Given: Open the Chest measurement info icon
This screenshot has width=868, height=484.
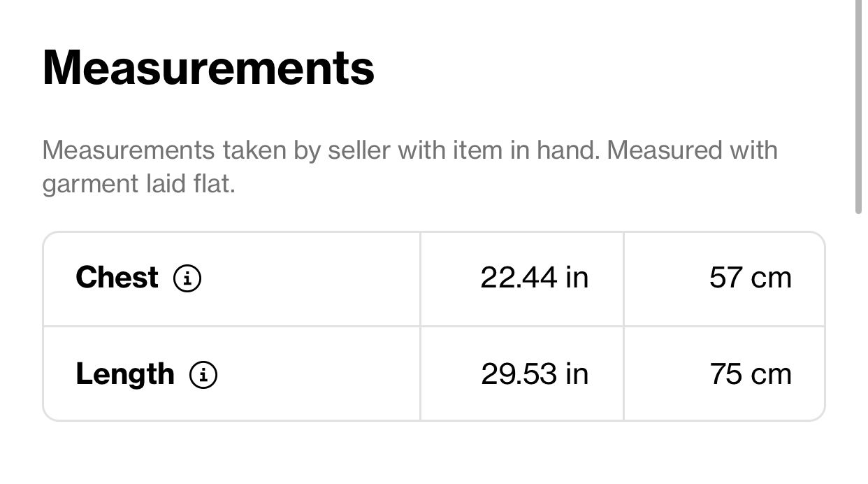Looking at the screenshot, I should click(x=187, y=279).
